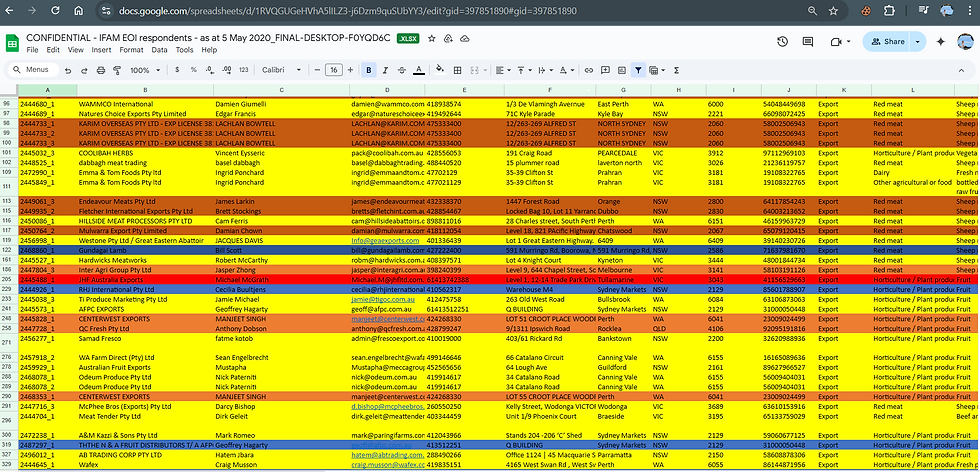Open the Insert menu
The height and width of the screenshot is (472, 980).
click(101, 50)
